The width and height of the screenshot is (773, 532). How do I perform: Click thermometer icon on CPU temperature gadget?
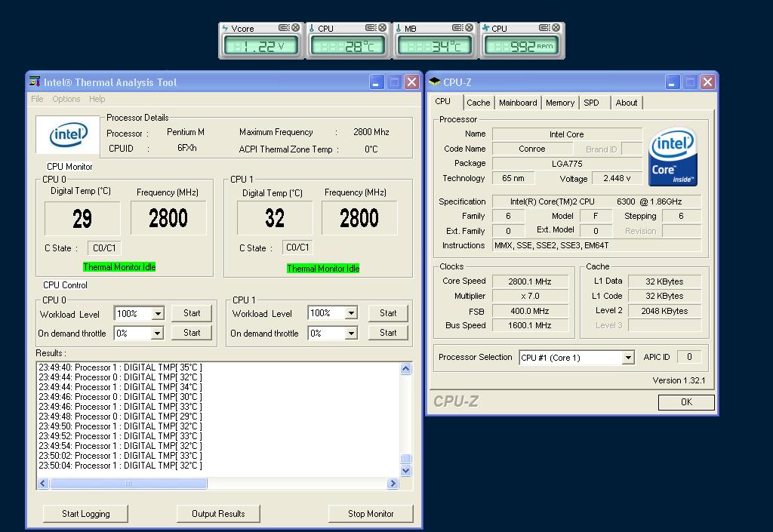(312, 29)
